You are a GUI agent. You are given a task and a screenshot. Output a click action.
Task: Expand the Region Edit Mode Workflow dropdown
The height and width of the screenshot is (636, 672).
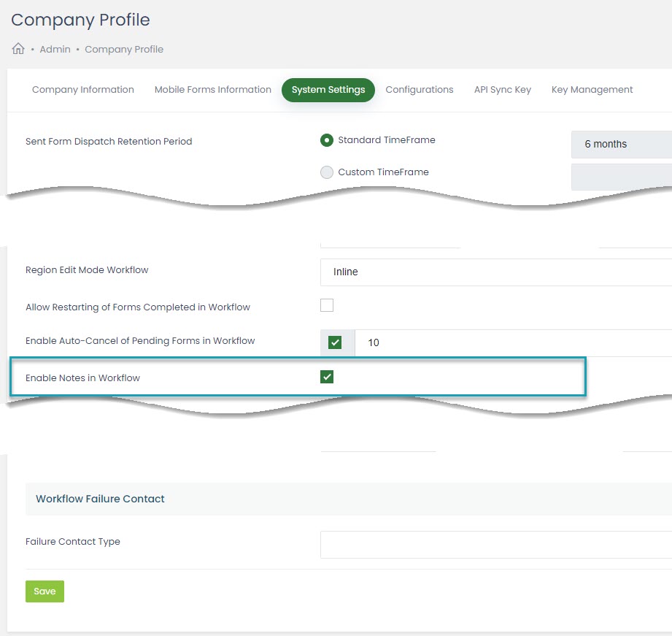[495, 272]
